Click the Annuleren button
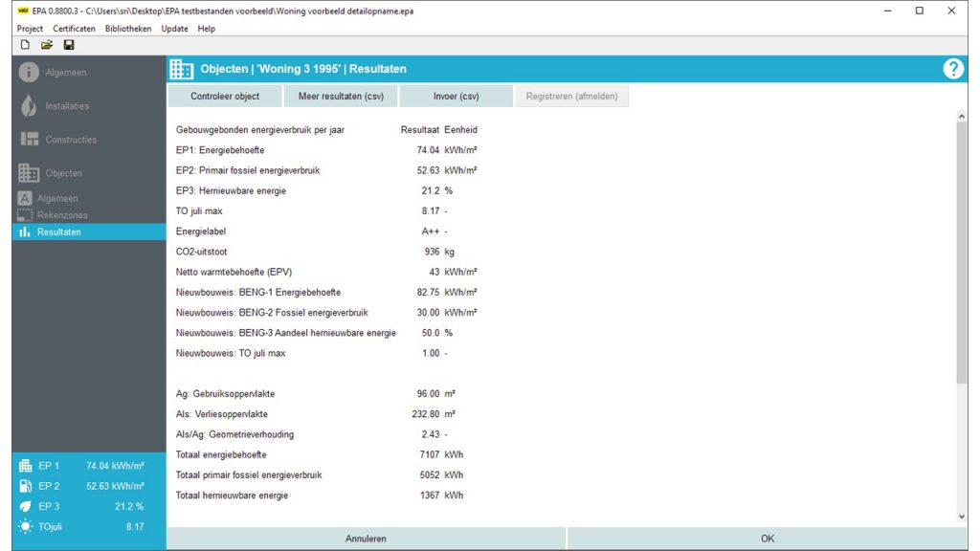 [366, 539]
